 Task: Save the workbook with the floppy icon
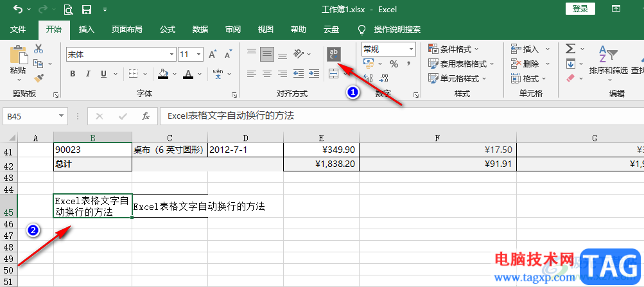86,9
